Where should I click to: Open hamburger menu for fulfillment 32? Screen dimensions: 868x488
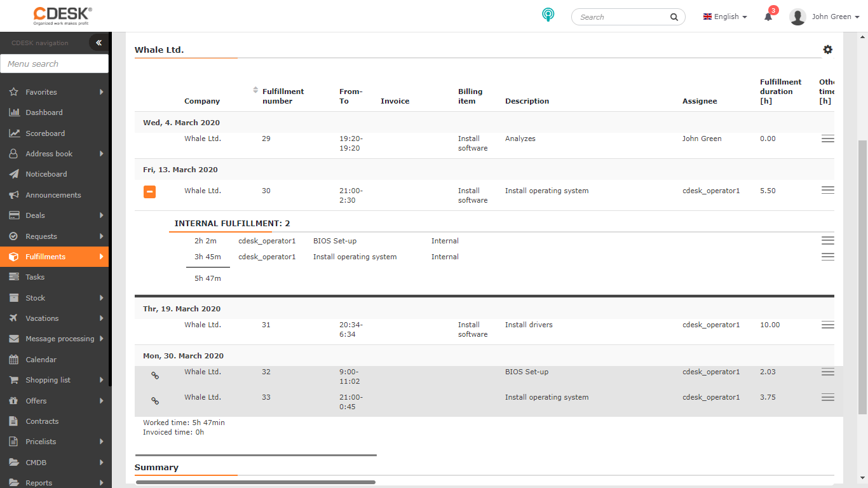[828, 372]
